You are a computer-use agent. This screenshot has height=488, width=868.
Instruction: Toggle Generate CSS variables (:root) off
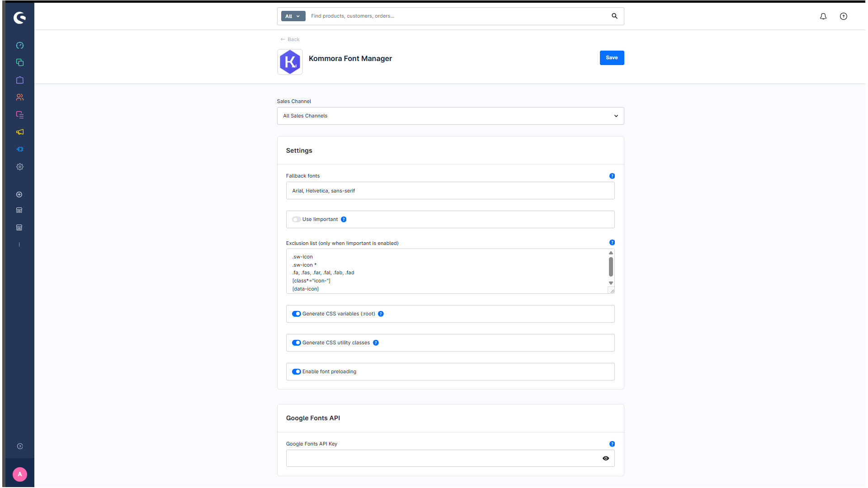(297, 314)
